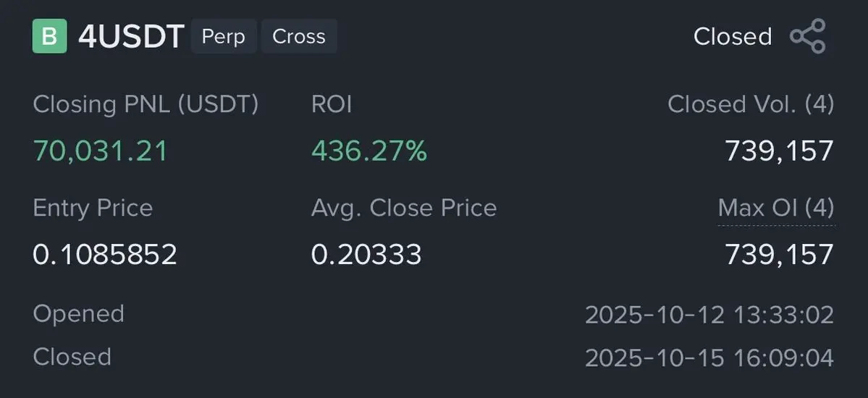Click the ROI label

(331, 104)
